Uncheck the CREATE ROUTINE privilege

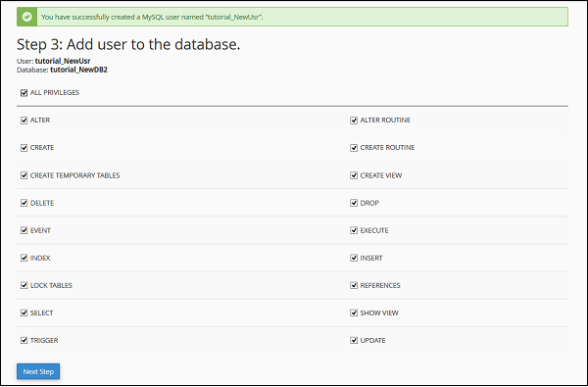(x=354, y=148)
